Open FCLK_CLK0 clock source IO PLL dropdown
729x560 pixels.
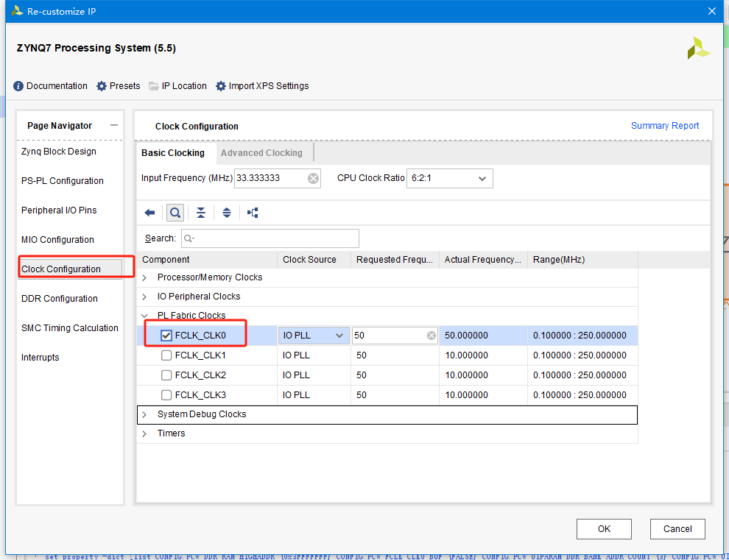(314, 336)
